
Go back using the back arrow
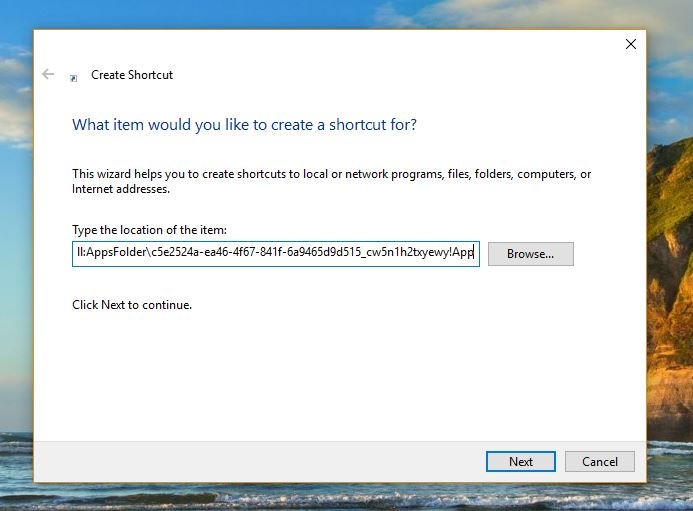click(x=48, y=74)
